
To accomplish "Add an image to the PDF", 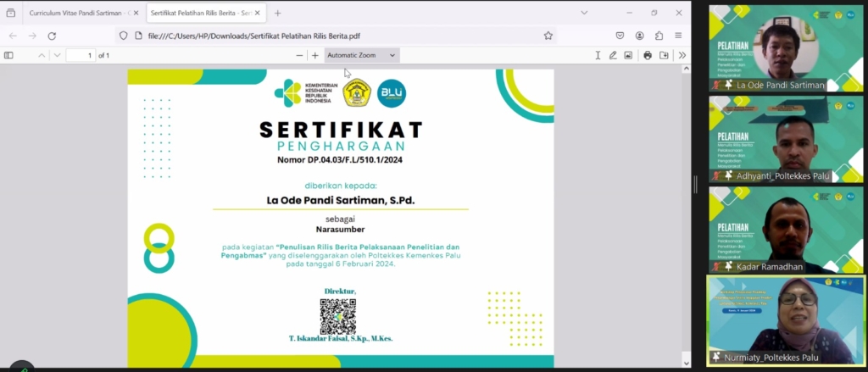I will pos(628,55).
